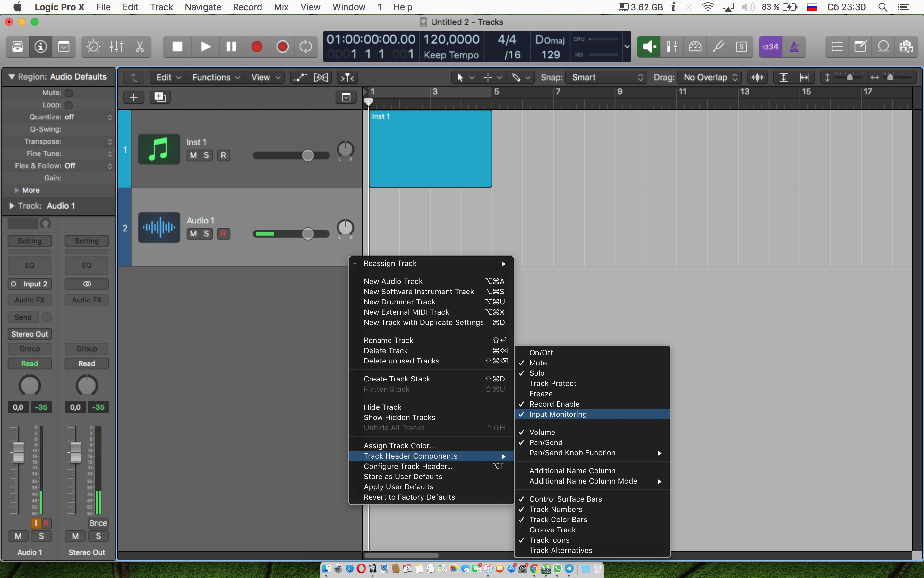Click the horizontal auto zoom icon
The image size is (924, 578).
tap(804, 78)
